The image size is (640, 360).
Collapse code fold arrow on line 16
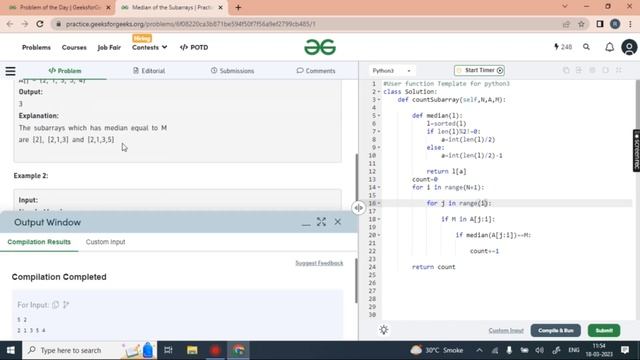(379, 203)
